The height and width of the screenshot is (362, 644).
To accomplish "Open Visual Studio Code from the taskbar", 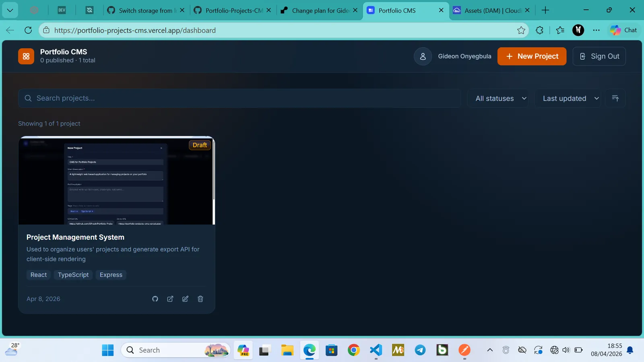I will [376, 350].
